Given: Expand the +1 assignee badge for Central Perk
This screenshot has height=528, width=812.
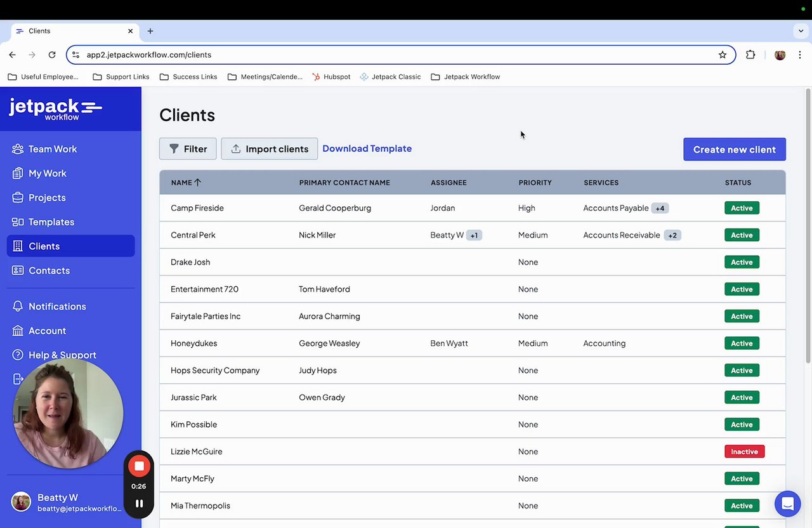Looking at the screenshot, I should click(474, 235).
